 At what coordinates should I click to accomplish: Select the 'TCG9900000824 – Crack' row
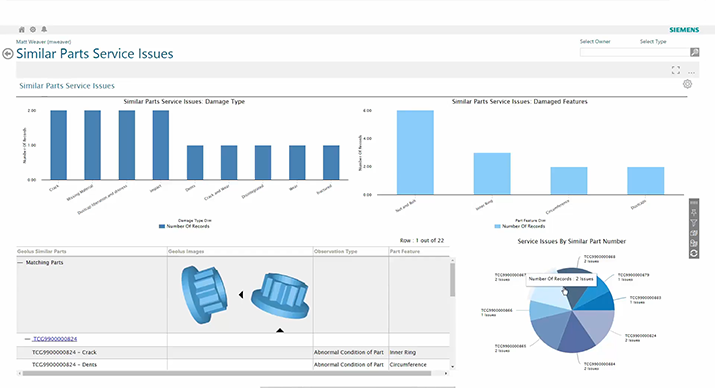pos(233,352)
